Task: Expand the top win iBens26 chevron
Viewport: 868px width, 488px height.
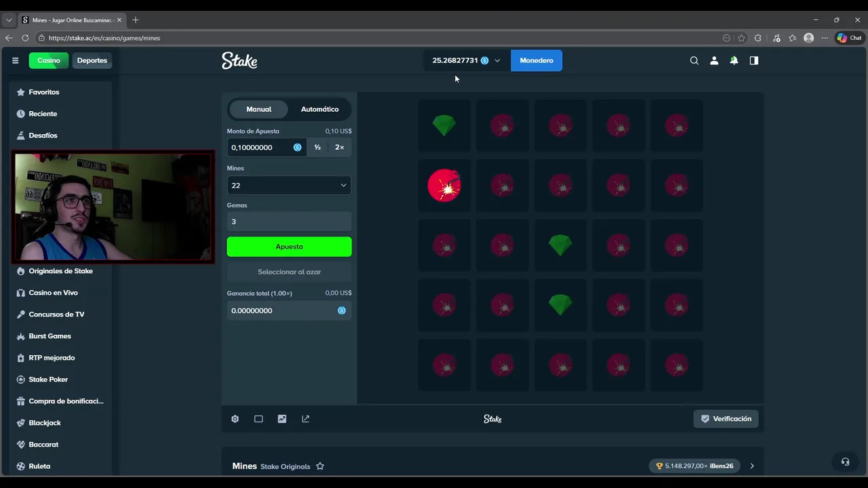Action: [x=751, y=466]
